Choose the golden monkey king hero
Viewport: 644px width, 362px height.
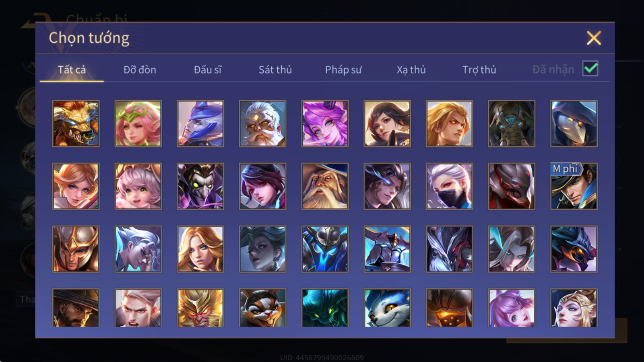[x=200, y=308]
